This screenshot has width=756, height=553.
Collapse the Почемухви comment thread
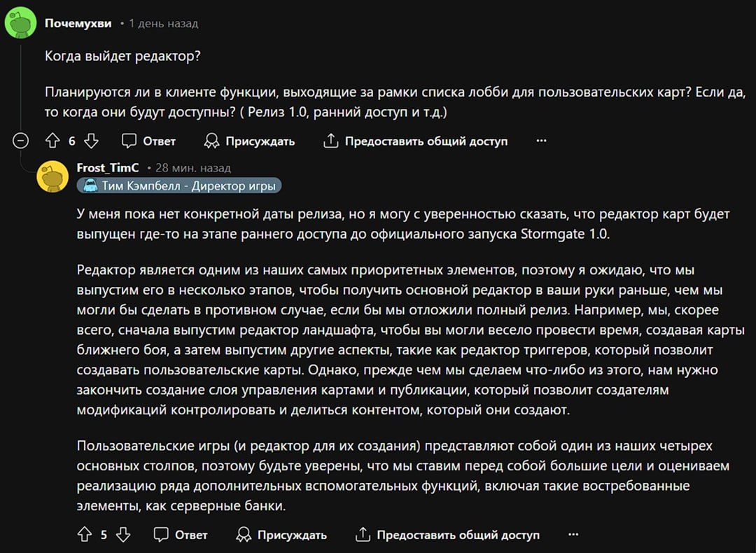click(20, 141)
